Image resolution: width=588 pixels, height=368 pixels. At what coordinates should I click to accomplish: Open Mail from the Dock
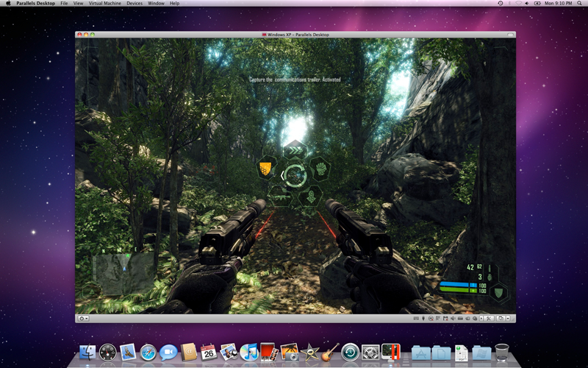128,353
